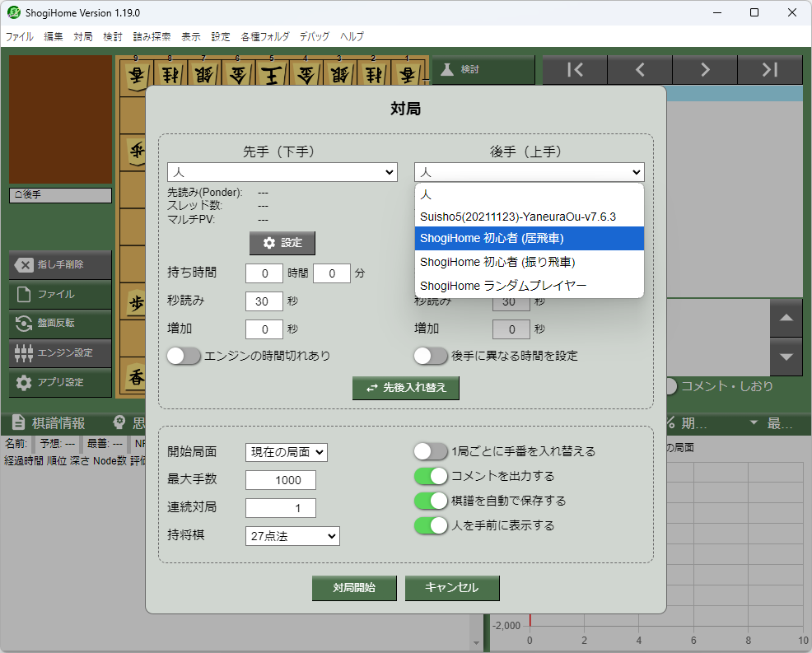This screenshot has height=653, width=812.
Task: Open the ファイル sidebar button
Action: pyautogui.click(x=60, y=295)
